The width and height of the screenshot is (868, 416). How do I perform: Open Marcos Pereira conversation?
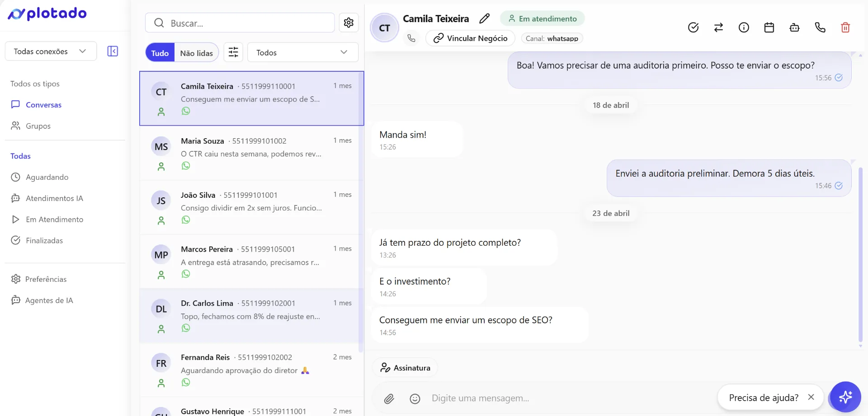(251, 262)
